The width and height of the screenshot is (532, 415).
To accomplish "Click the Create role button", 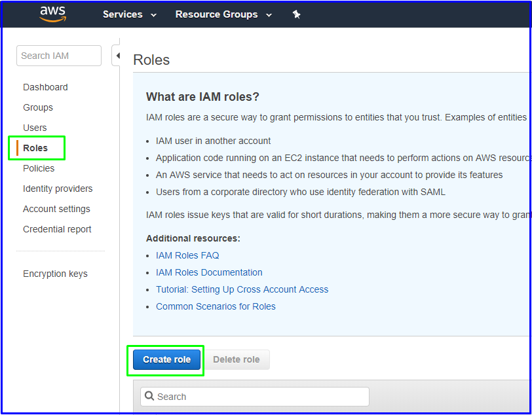I will click(166, 359).
